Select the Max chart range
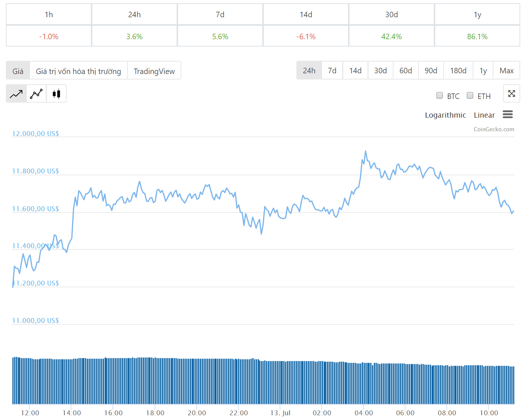The image size is (525, 420). [507, 70]
